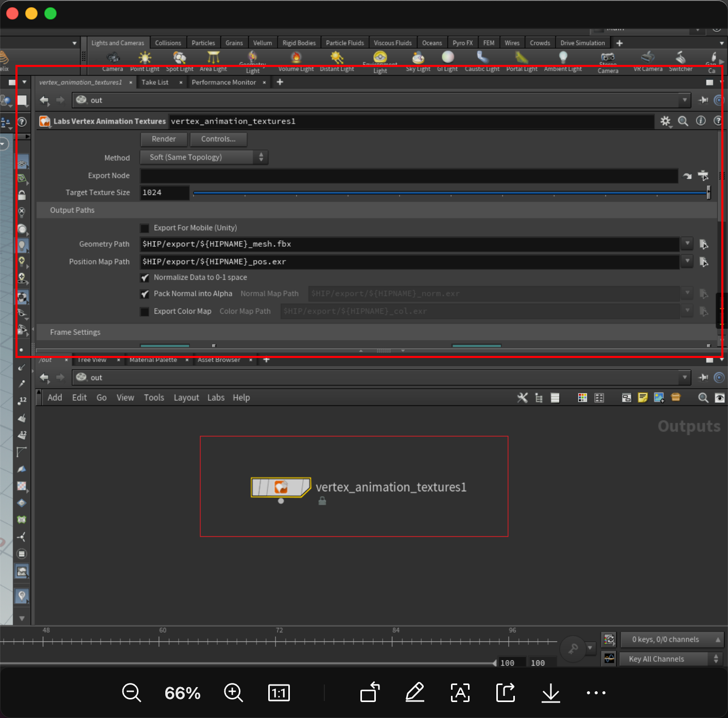Select the Switcher shelf tool
728x718 pixels.
click(681, 62)
